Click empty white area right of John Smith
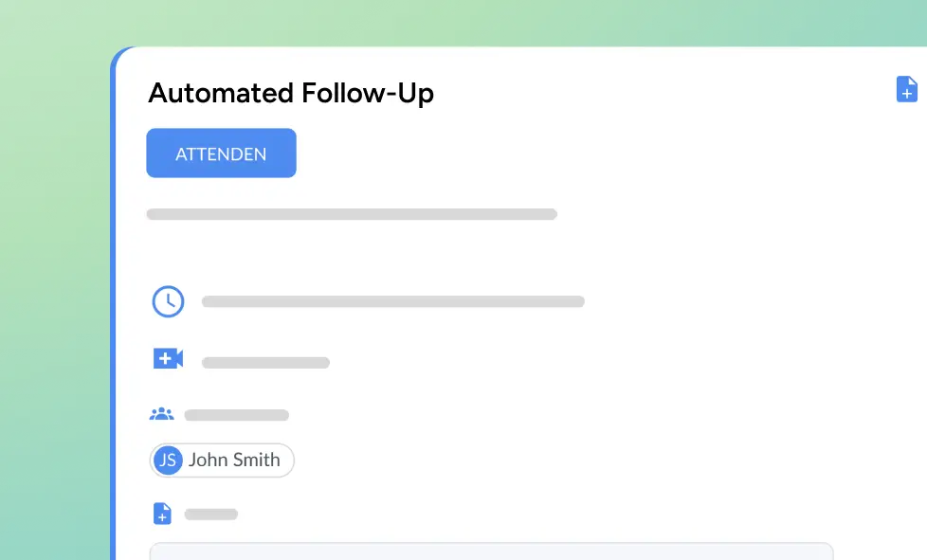927x560 pixels. coord(569,461)
